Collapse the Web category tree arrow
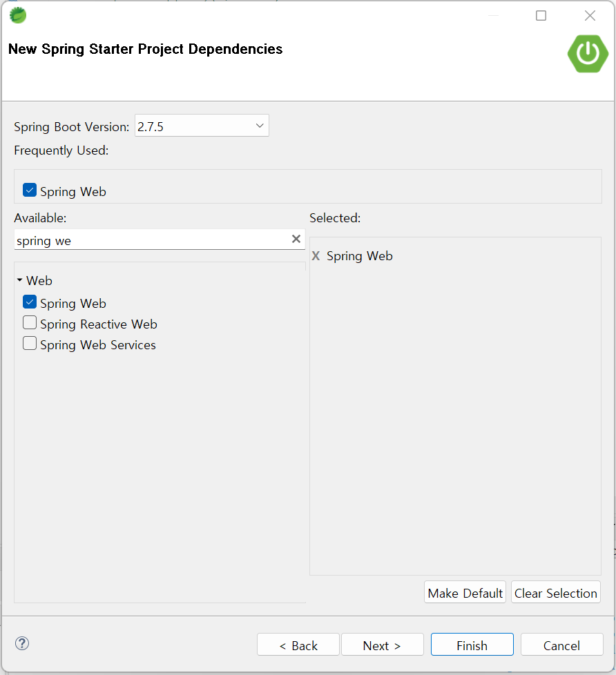This screenshot has height=675, width=616. coord(20,280)
